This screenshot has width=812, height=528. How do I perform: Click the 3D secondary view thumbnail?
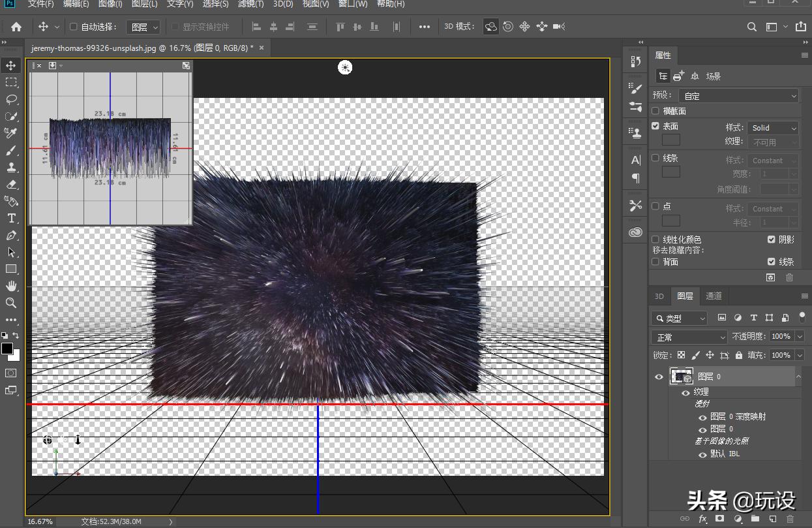click(x=110, y=148)
